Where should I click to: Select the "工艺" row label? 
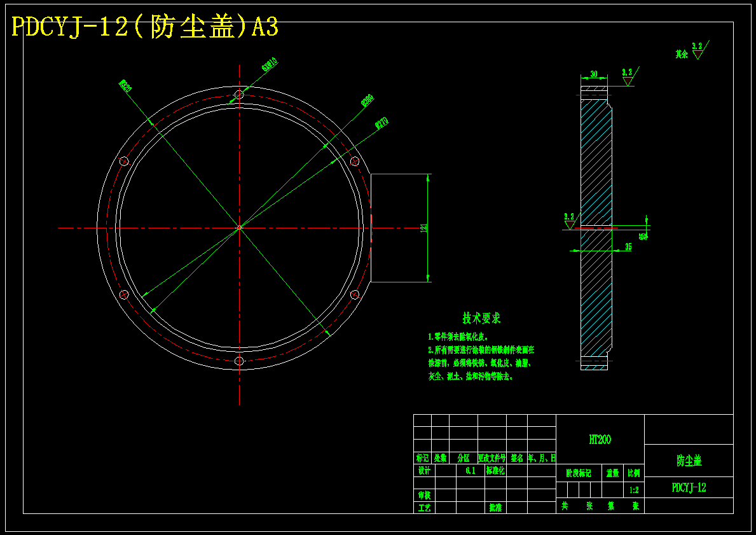point(424,508)
